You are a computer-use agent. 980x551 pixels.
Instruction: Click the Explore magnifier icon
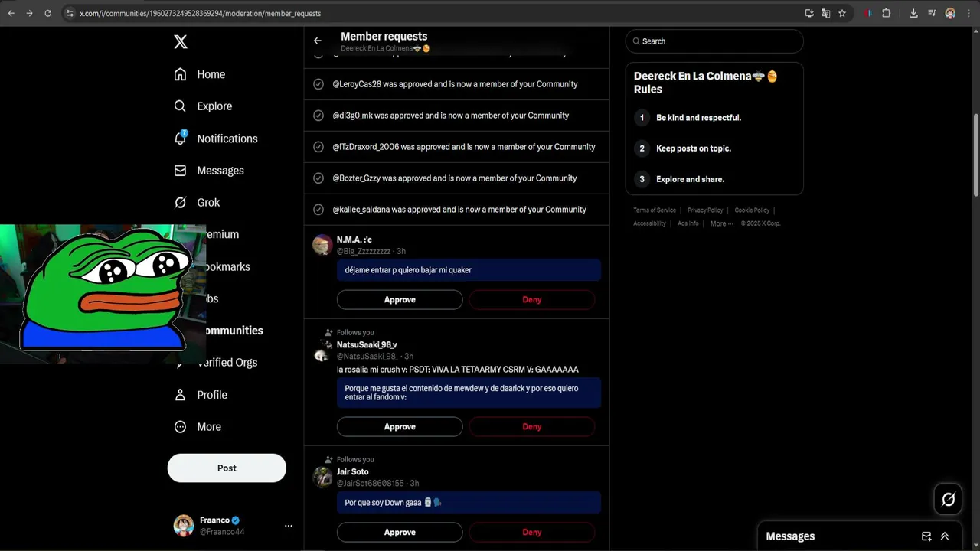(180, 106)
